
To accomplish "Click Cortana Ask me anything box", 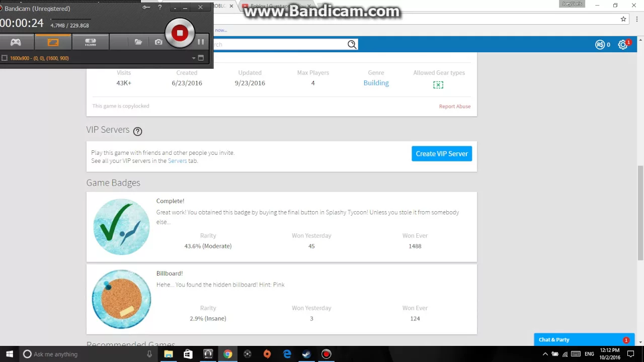I will pyautogui.click(x=88, y=354).
